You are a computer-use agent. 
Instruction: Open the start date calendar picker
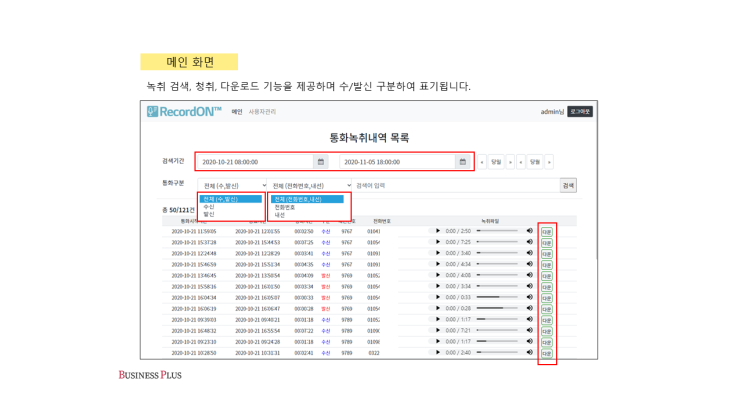[321, 162]
